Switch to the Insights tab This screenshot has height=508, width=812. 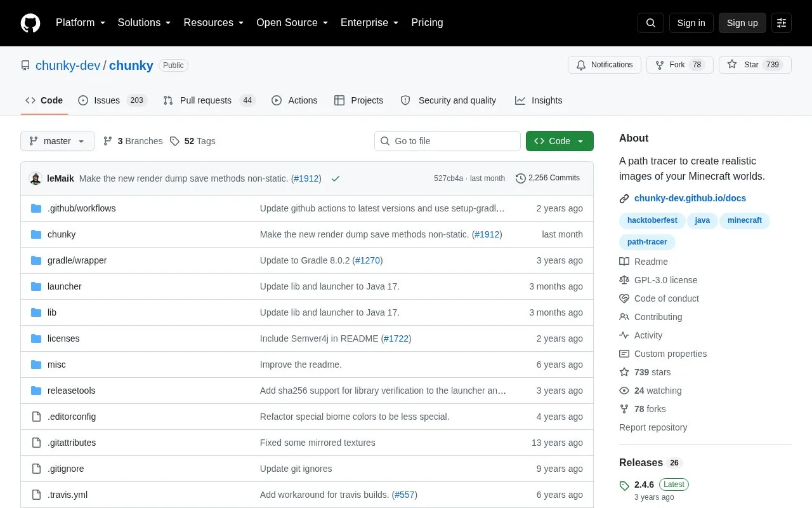tap(539, 100)
